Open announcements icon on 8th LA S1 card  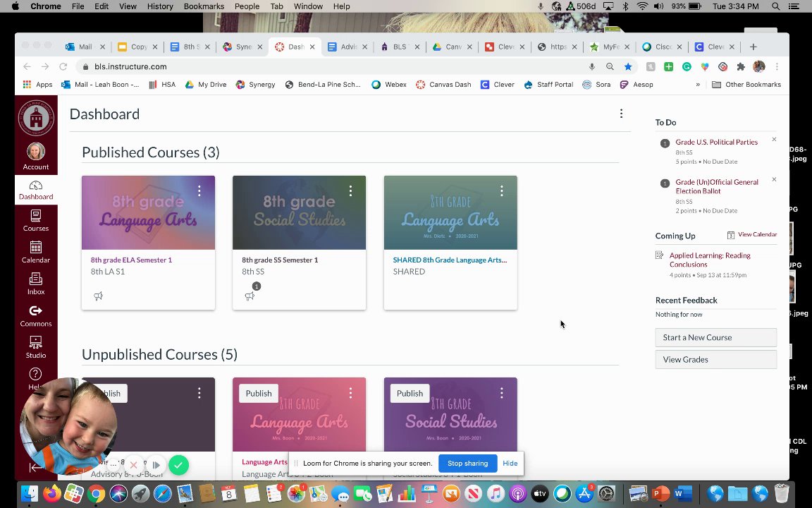[x=98, y=296]
